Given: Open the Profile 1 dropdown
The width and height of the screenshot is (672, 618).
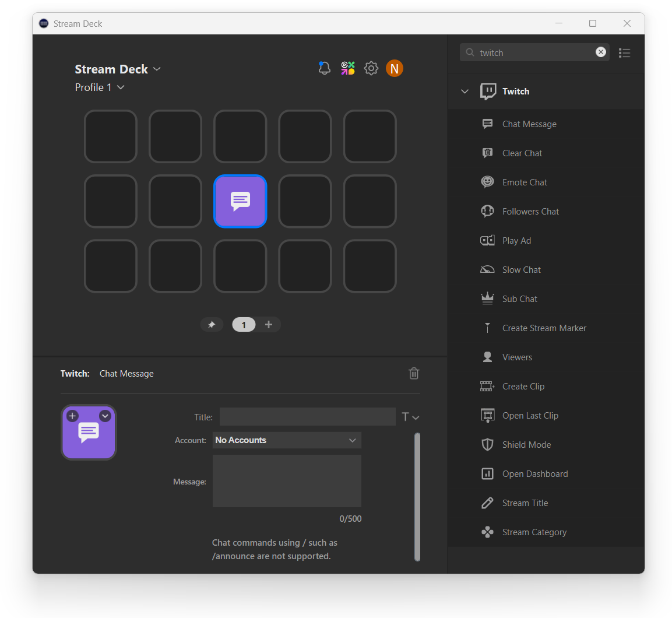Looking at the screenshot, I should [x=121, y=87].
